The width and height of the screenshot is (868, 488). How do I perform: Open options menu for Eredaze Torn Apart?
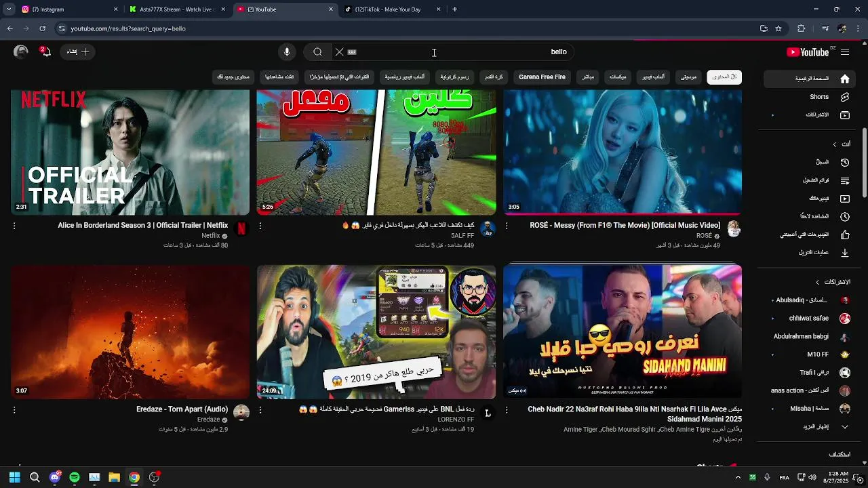click(14, 410)
